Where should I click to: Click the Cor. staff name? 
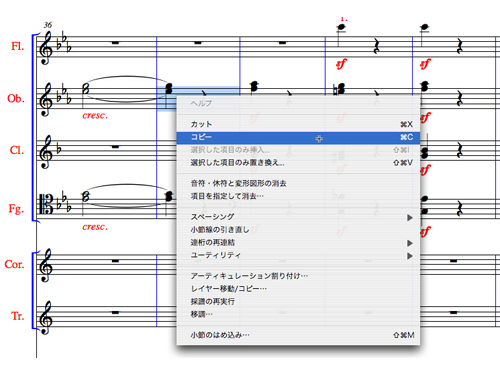click(x=14, y=264)
